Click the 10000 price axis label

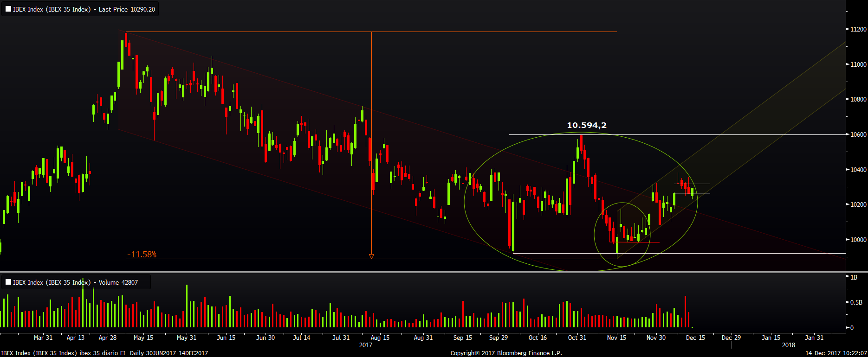point(858,240)
